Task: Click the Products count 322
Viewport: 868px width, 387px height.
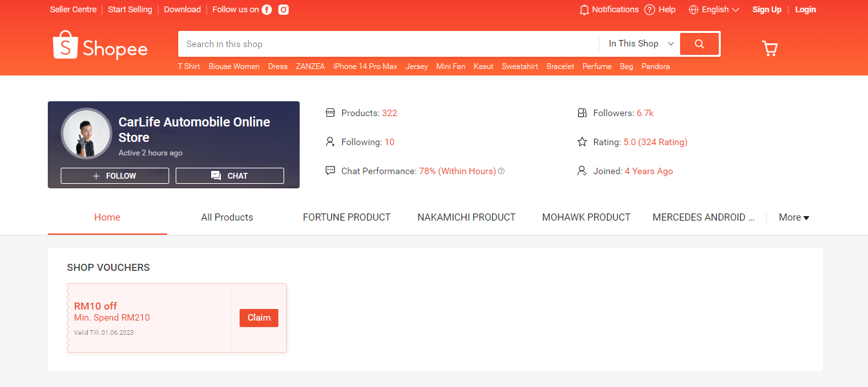Action: click(389, 113)
